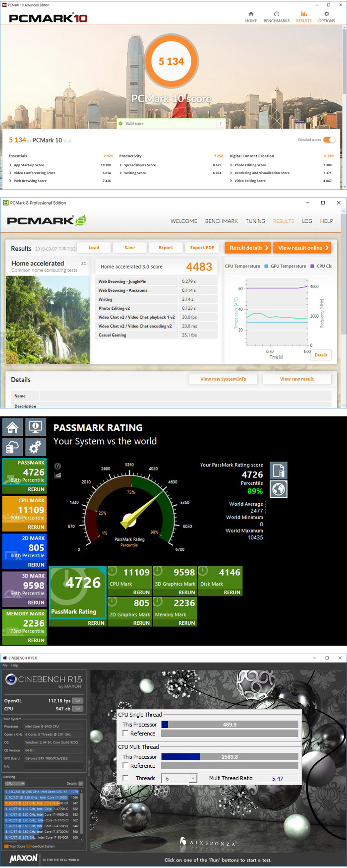The width and height of the screenshot is (347, 868).
Task: Click PassMark home icon
Action: [x=13, y=427]
